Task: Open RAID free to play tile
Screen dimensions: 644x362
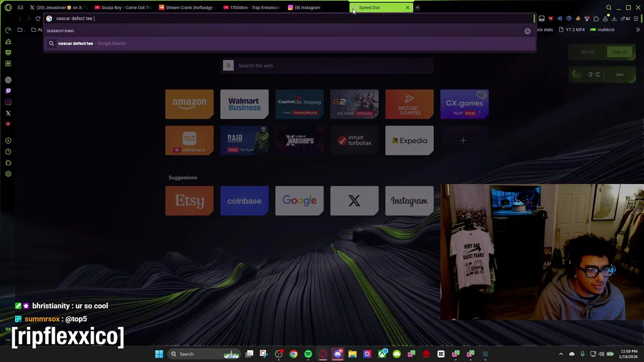Action: tap(244, 140)
